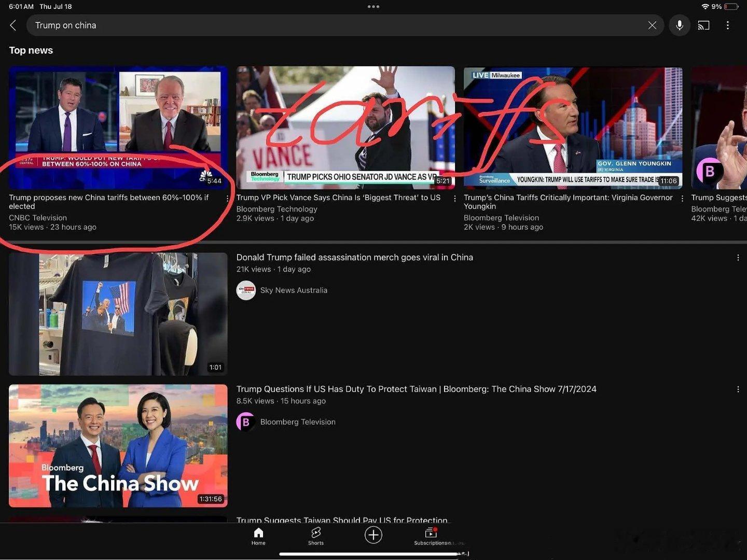Open 'The China Show' video thumbnail
Image resolution: width=747 pixels, height=560 pixels.
pos(118,446)
